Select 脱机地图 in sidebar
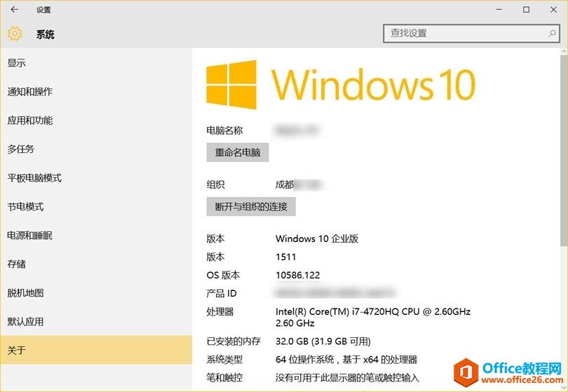The height and width of the screenshot is (392, 568). (96, 292)
